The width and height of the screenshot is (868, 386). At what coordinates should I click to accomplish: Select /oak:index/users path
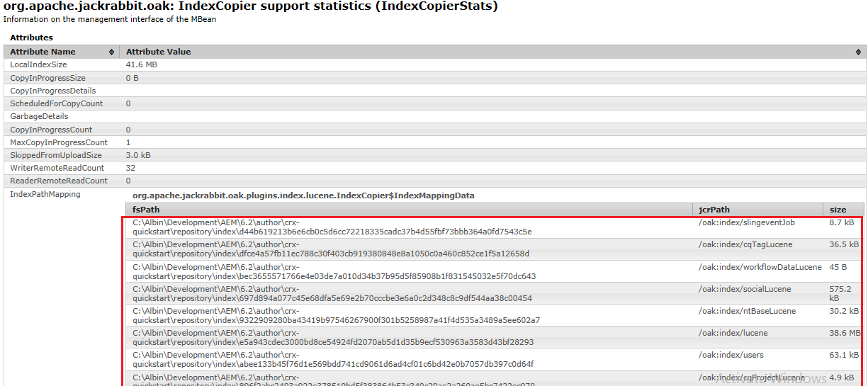(x=731, y=355)
